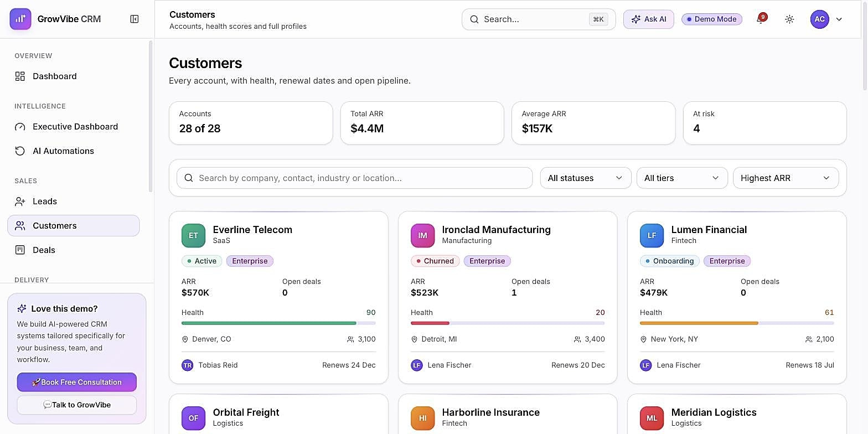Click the Demo Mode badge
Screen dimensions: 868x434
712,19
